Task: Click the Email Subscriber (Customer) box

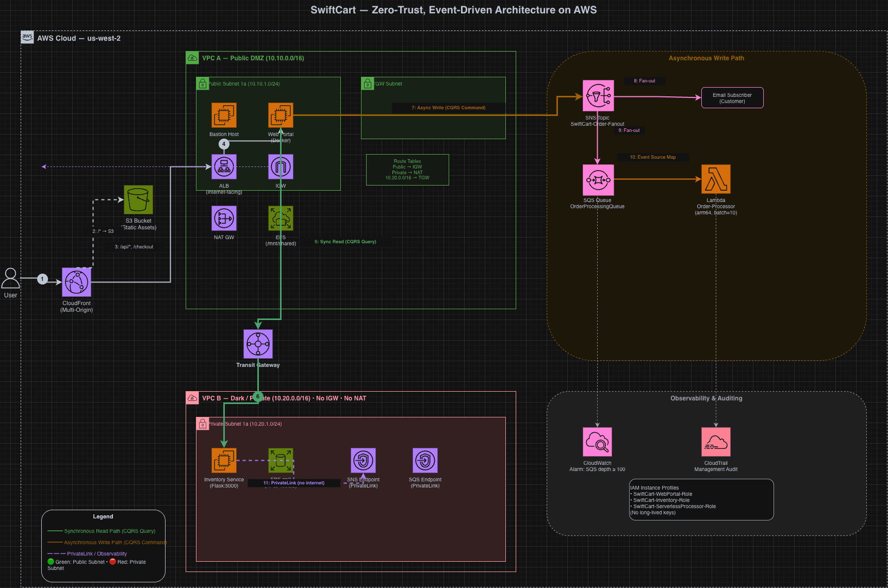Action: tap(732, 98)
